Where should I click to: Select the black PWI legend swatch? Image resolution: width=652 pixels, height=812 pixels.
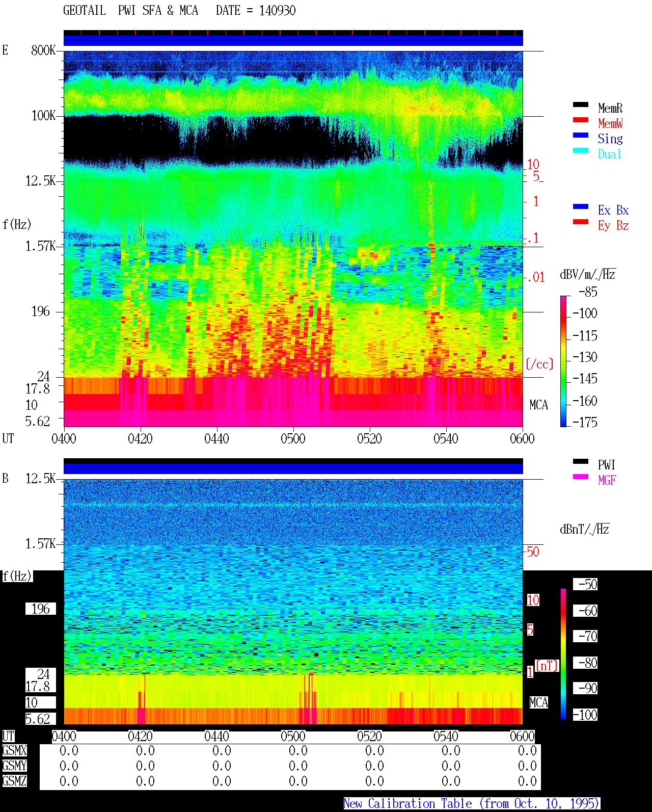coord(581,462)
